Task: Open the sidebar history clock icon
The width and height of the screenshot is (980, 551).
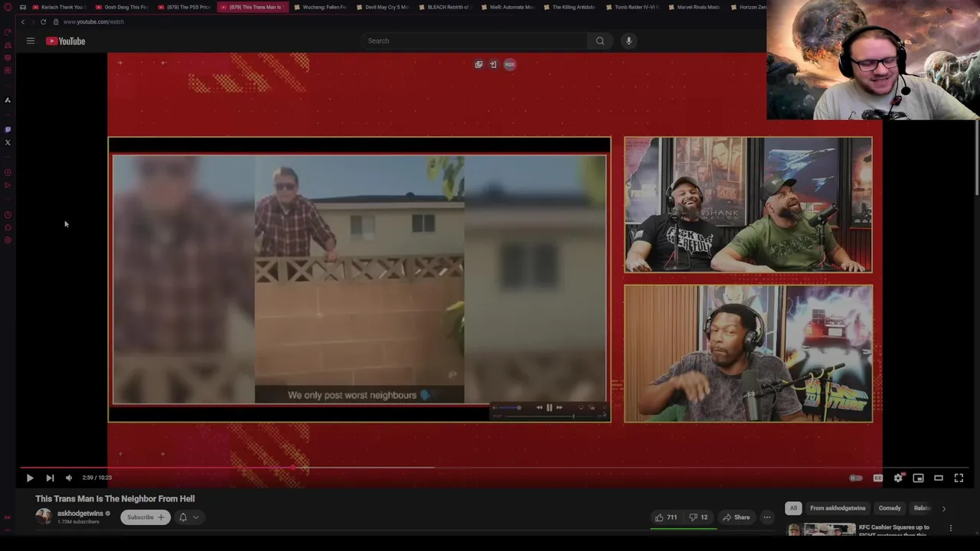Action: [x=8, y=215]
